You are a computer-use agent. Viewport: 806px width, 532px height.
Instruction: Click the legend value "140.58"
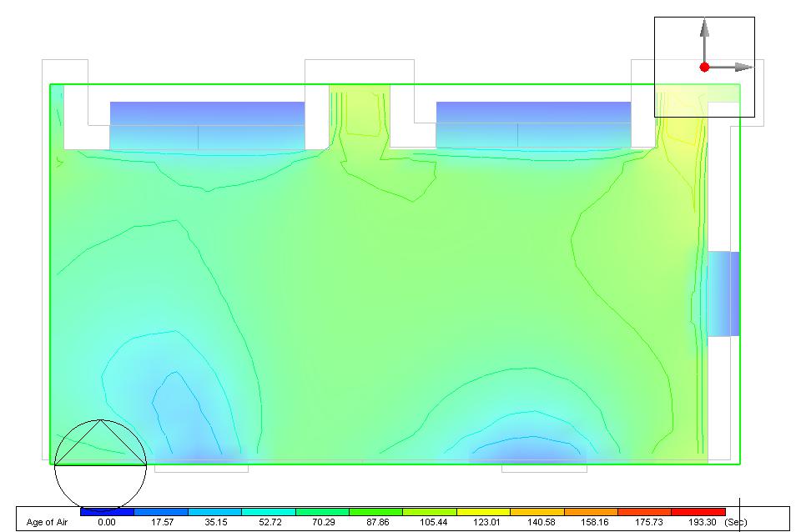click(541, 522)
